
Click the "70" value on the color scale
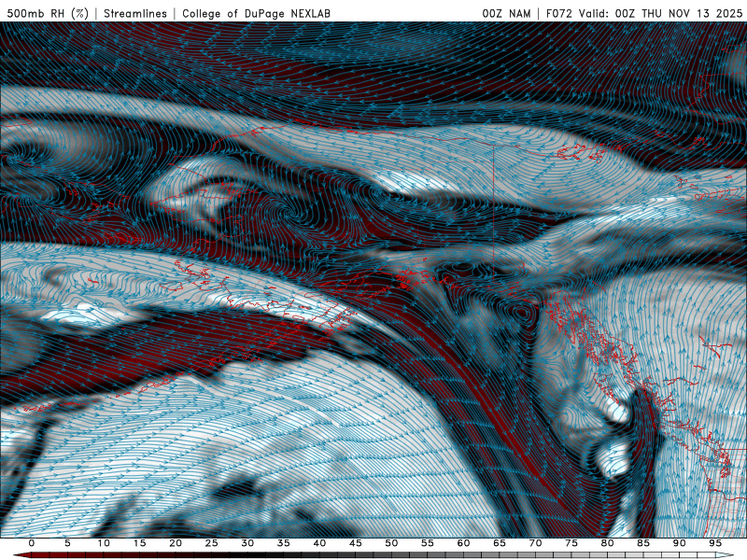[x=535, y=543]
